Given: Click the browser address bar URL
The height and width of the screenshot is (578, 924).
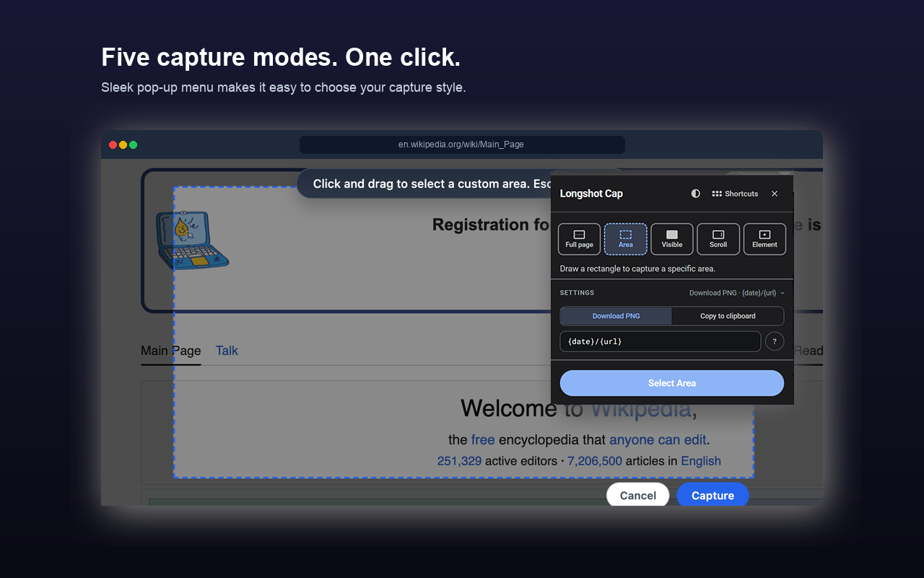Looking at the screenshot, I should [462, 144].
